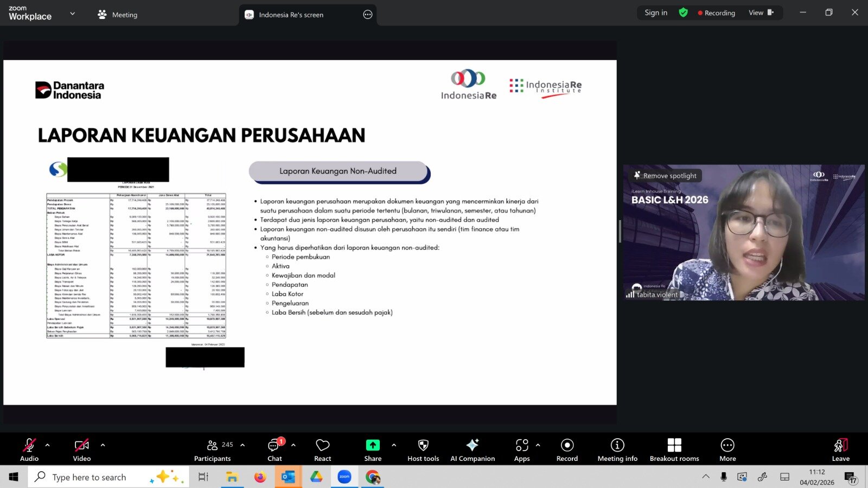
Task: Open the View menu
Action: (x=761, y=12)
